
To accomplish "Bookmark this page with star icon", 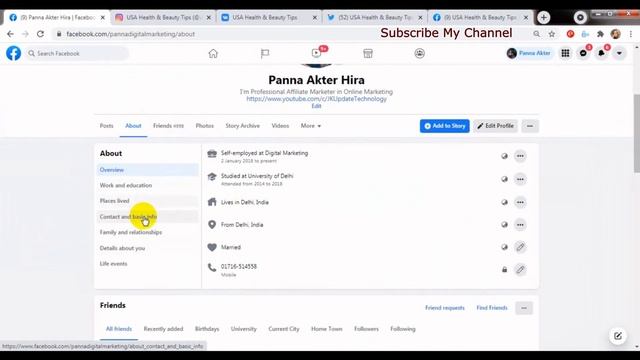I will point(552,34).
